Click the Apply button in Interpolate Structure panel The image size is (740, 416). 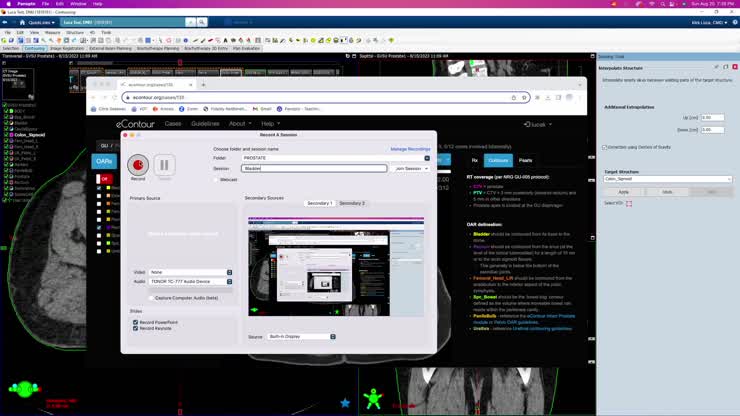(x=623, y=192)
